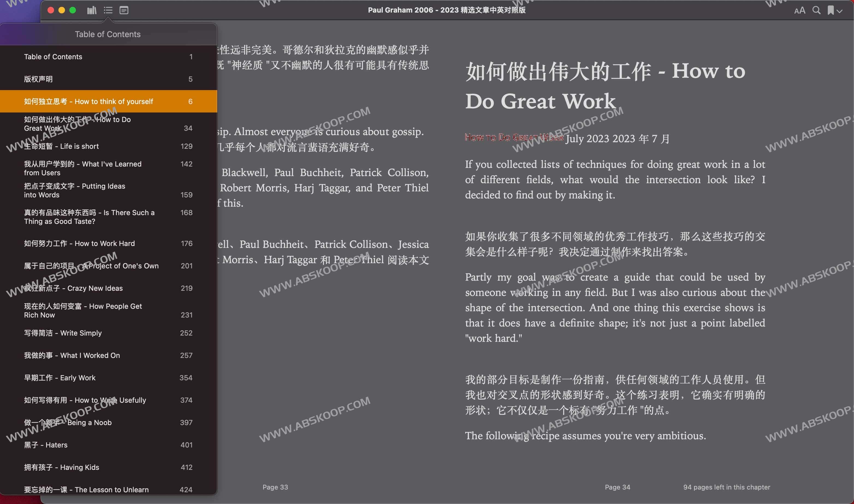Click the yellow minimize window button
The width and height of the screenshot is (854, 504).
point(61,10)
